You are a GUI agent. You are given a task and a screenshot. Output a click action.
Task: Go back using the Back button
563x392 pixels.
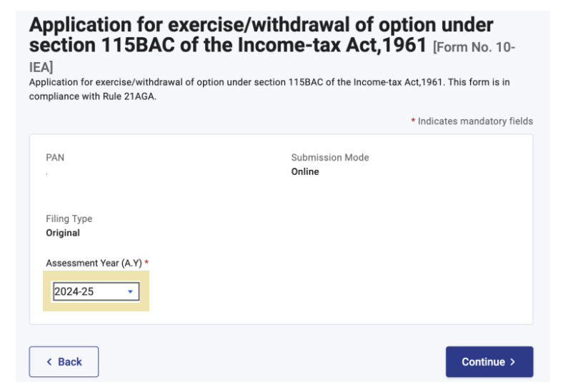click(x=64, y=362)
